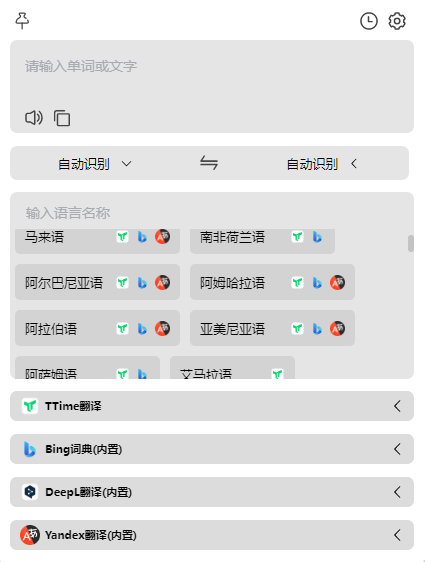
Task: Open translation history clock icon
Action: (368, 21)
